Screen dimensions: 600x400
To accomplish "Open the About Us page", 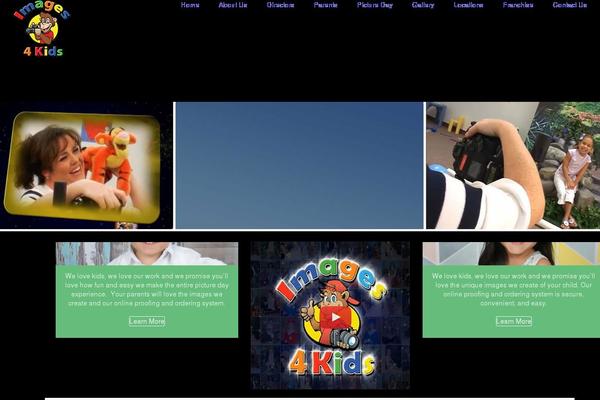I will coord(233,5).
